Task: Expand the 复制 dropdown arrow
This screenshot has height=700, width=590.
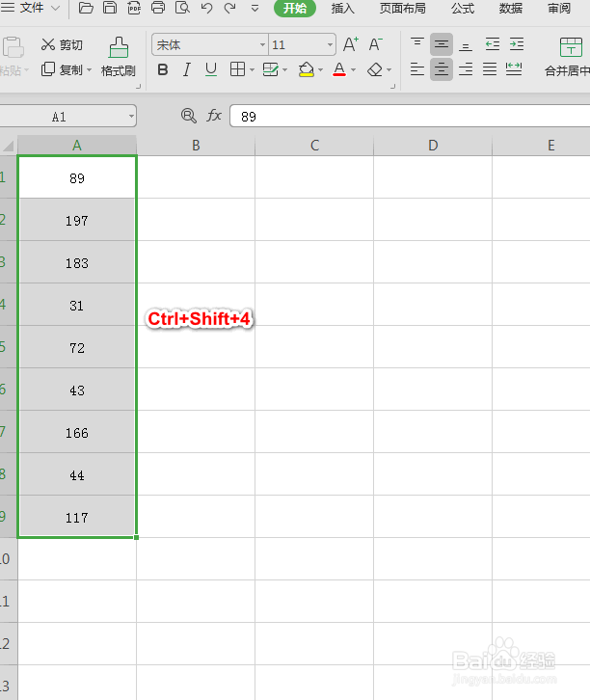Action: (x=90, y=70)
